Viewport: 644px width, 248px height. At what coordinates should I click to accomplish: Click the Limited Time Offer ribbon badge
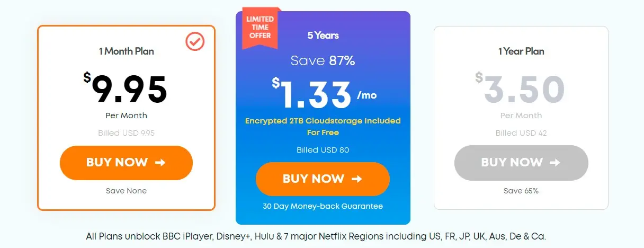260,28
